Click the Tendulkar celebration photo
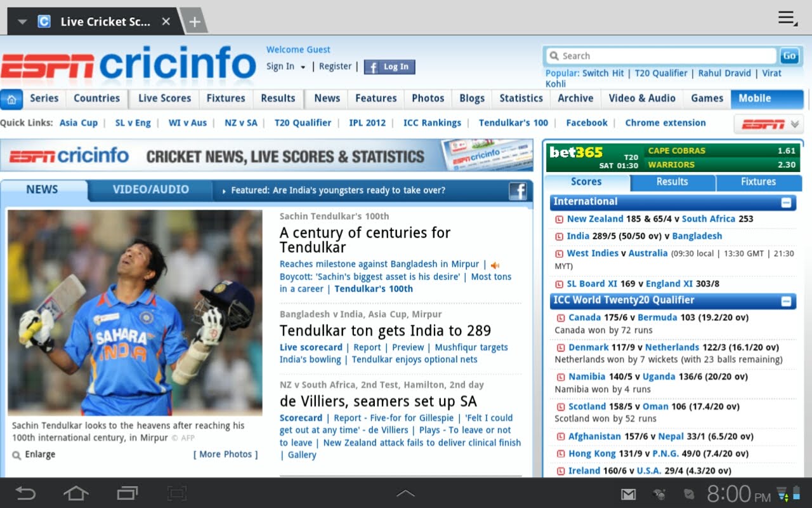Image resolution: width=812 pixels, height=508 pixels. pos(135,312)
